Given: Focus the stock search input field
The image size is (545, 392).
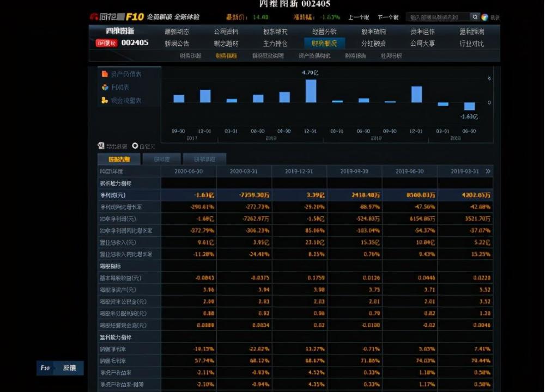Looking at the screenshot, I should click(x=438, y=17).
